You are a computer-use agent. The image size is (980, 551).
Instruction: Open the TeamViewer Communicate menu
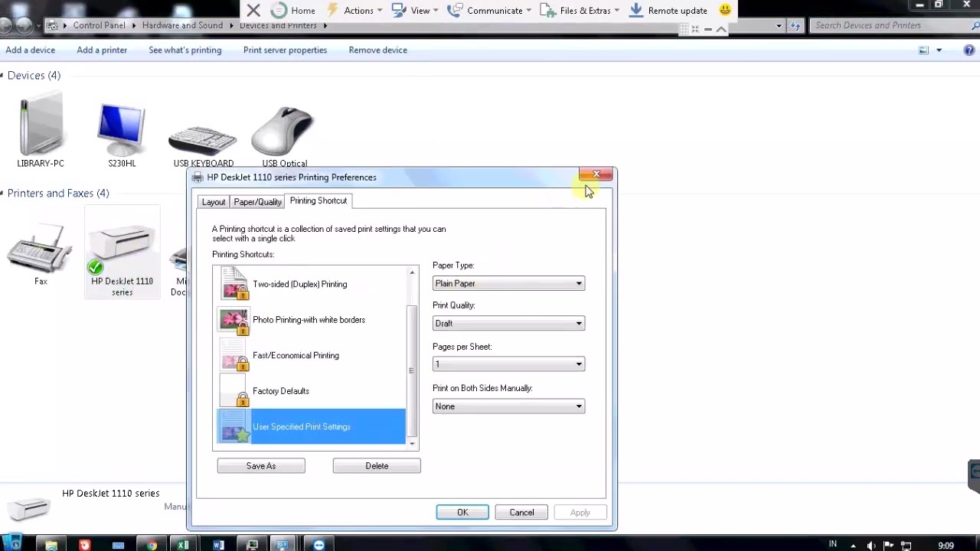(489, 10)
